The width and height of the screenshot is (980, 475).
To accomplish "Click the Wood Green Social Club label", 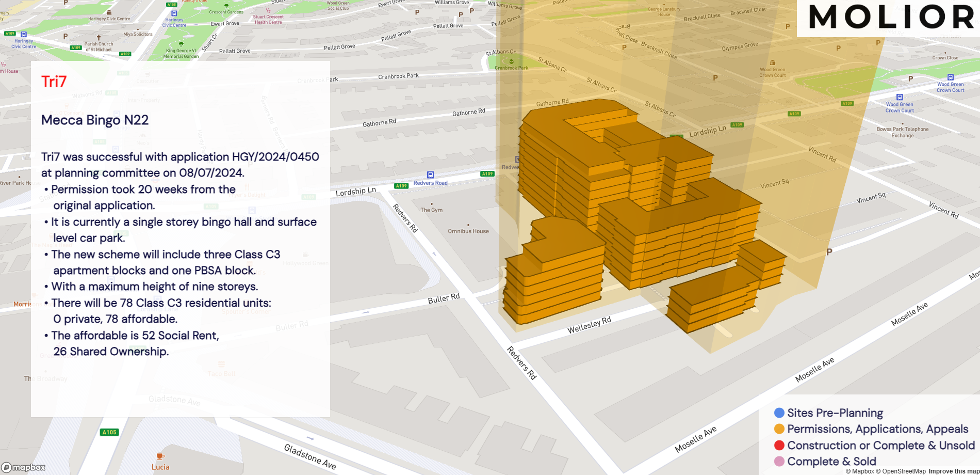I will click(x=338, y=6).
